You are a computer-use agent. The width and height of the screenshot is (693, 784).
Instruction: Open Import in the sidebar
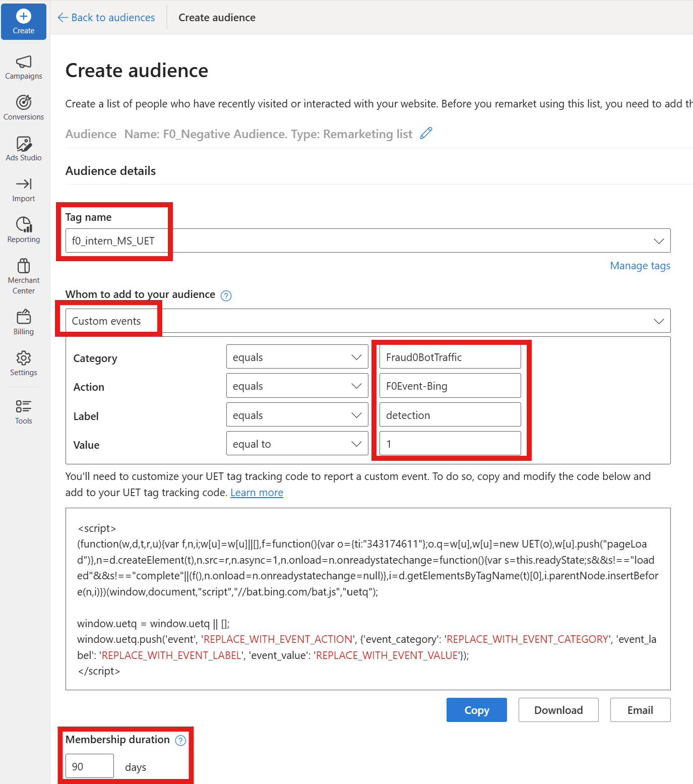[x=24, y=190]
